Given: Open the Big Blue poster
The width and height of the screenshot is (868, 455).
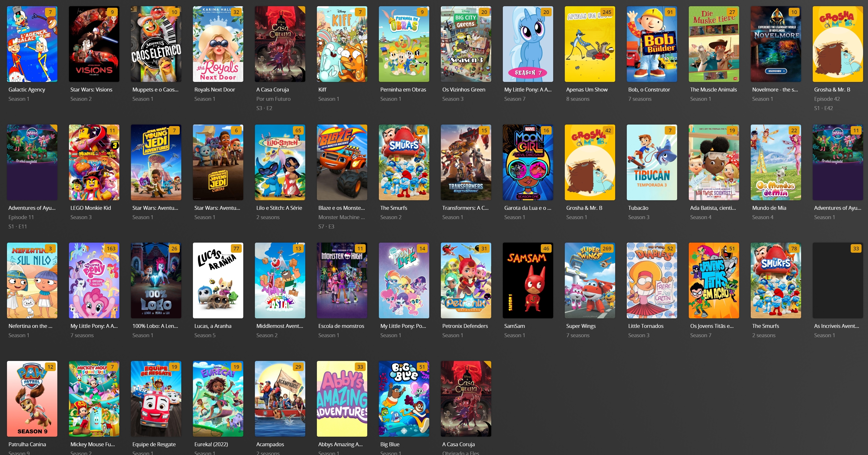Looking at the screenshot, I should [404, 399].
